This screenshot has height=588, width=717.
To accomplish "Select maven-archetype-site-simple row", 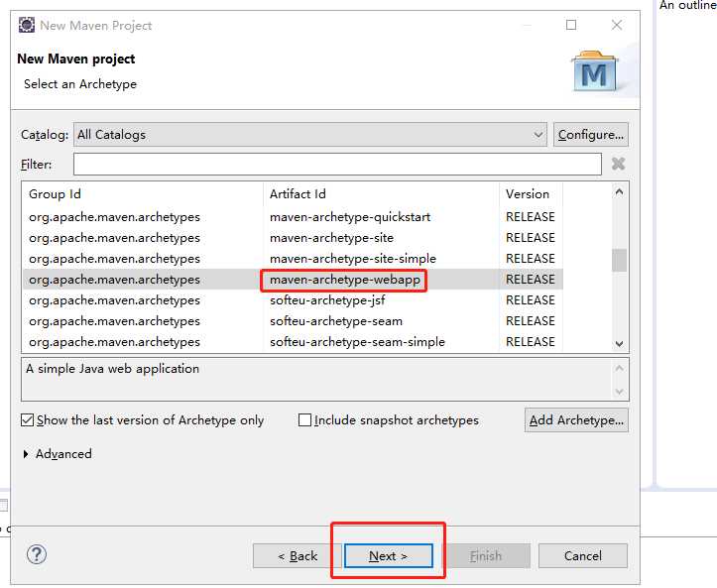I will point(293,259).
